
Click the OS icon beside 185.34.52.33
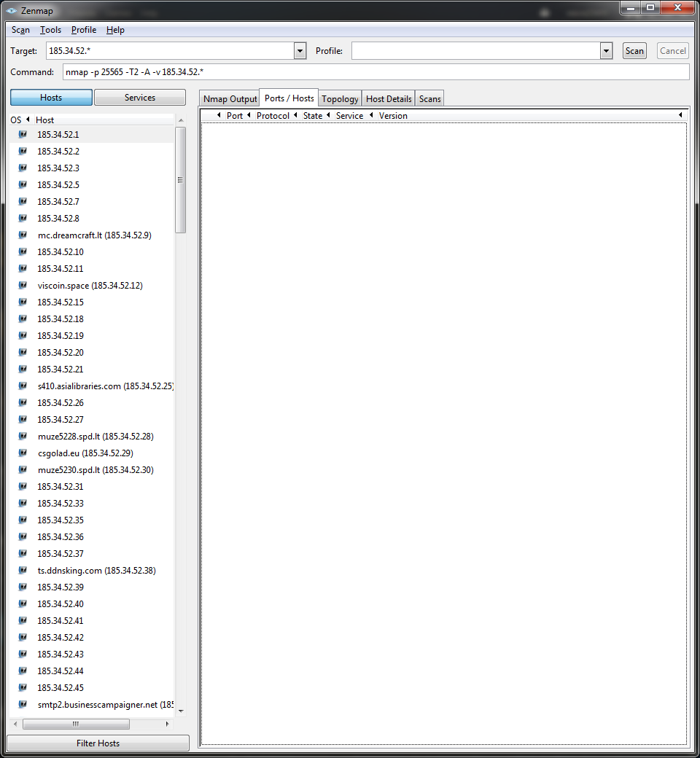[x=23, y=503]
